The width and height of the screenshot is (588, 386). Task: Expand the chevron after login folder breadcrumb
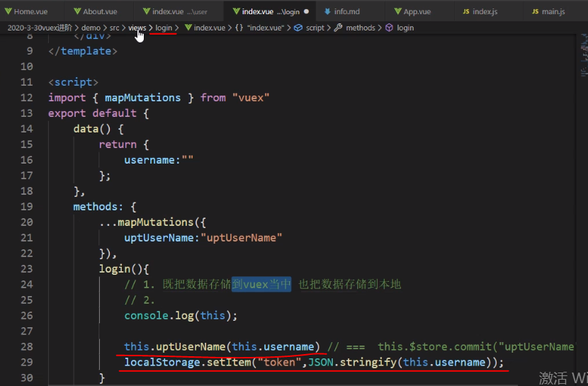176,28
